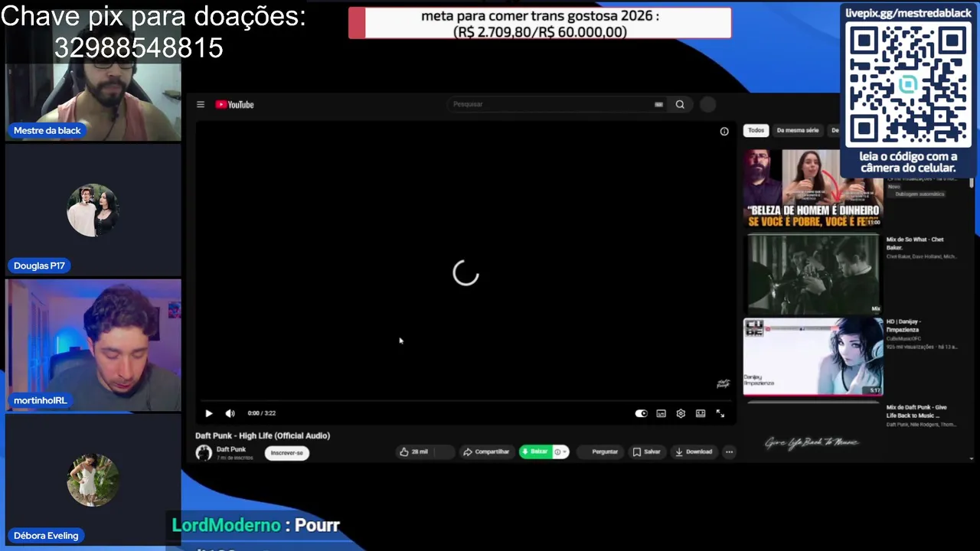Screen dimensions: 980x551
Task: Go to YouTube home via logo
Action: [234, 105]
